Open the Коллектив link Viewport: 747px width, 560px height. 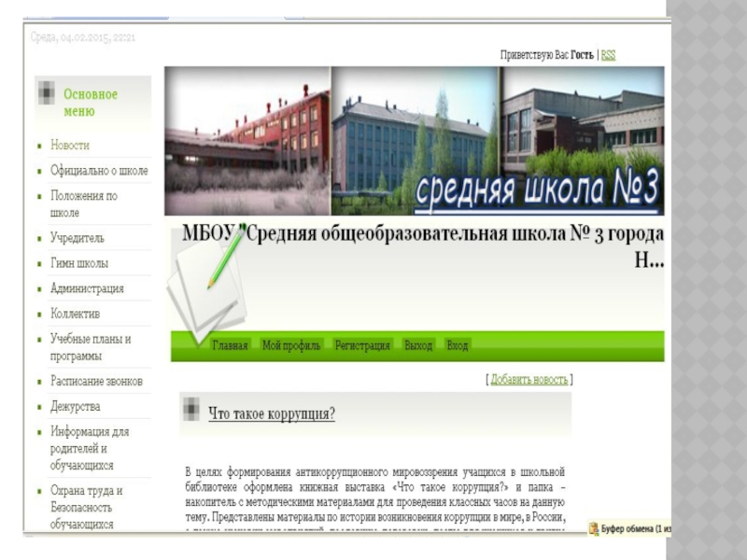tap(76, 314)
